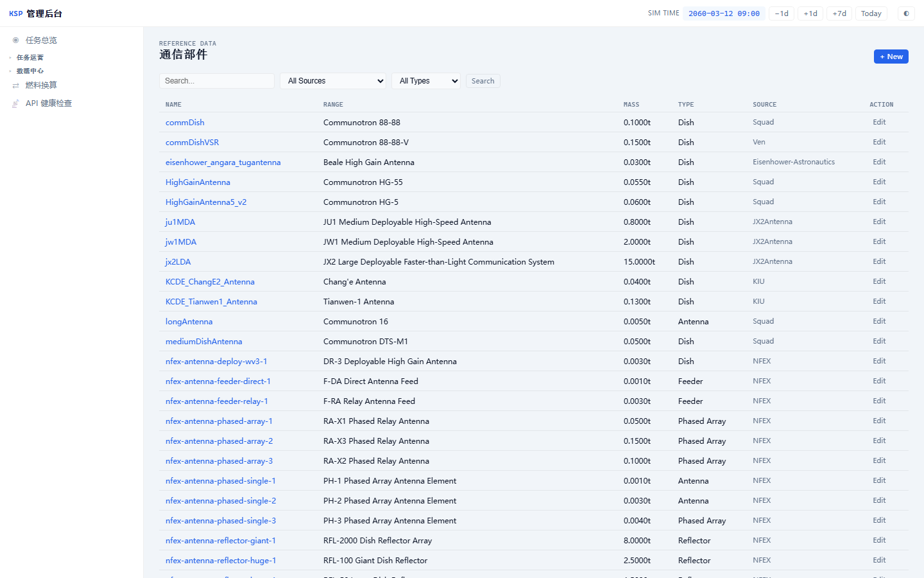Open the nfex-antenna-feeder-direct-1 link

click(x=218, y=381)
